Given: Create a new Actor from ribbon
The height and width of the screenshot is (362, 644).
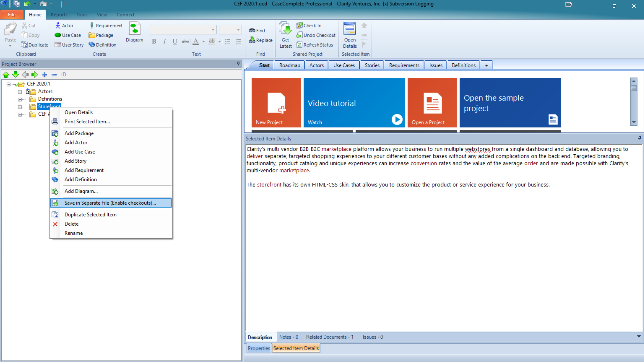Looking at the screenshot, I should point(64,25).
